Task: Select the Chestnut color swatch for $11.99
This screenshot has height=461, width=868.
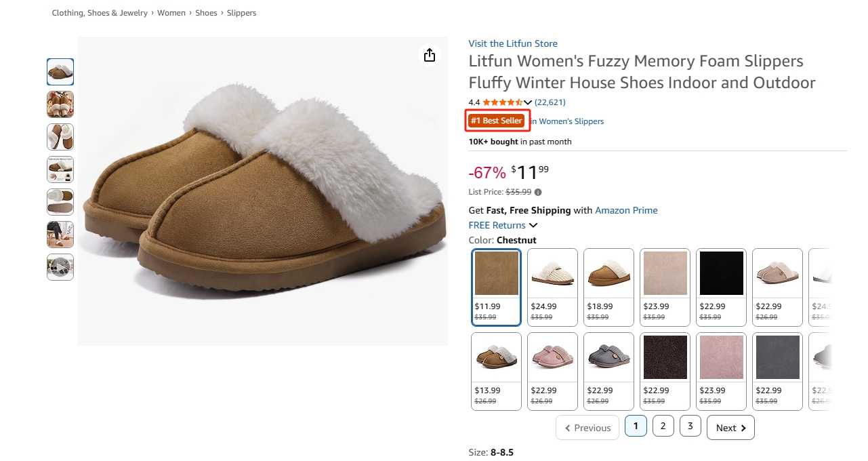Action: pyautogui.click(x=497, y=287)
